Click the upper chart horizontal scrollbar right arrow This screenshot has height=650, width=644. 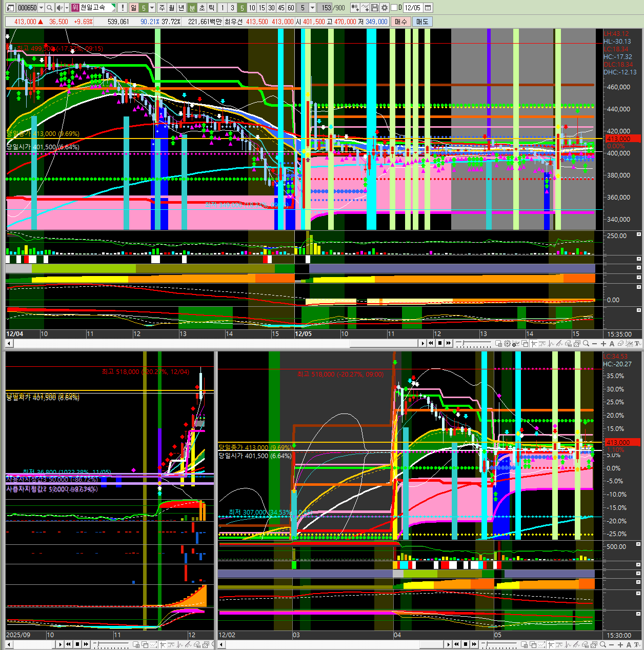pyautogui.click(x=422, y=344)
